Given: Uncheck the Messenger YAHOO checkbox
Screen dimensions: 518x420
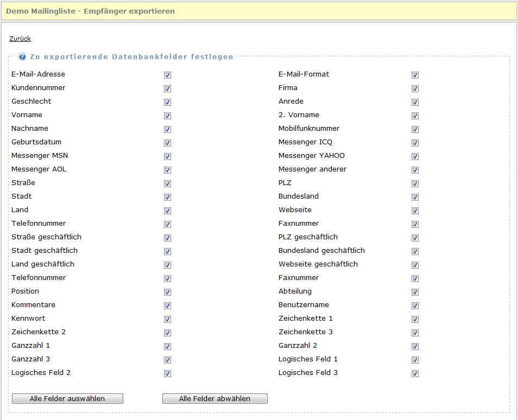Looking at the screenshot, I should (x=415, y=156).
